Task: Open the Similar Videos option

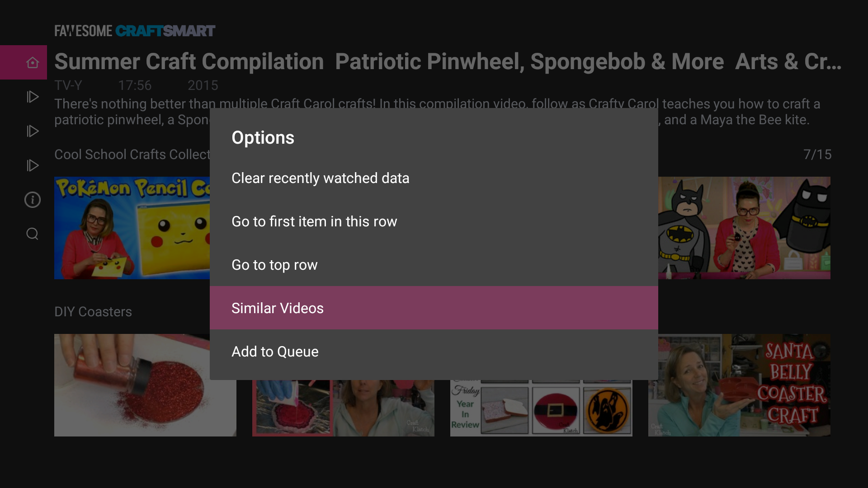Action: coord(278,308)
